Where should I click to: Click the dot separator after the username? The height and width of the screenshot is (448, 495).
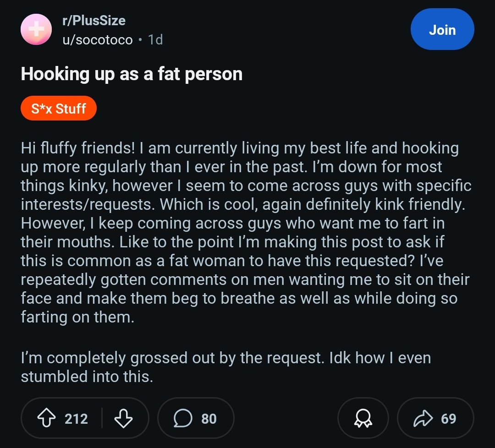point(140,40)
